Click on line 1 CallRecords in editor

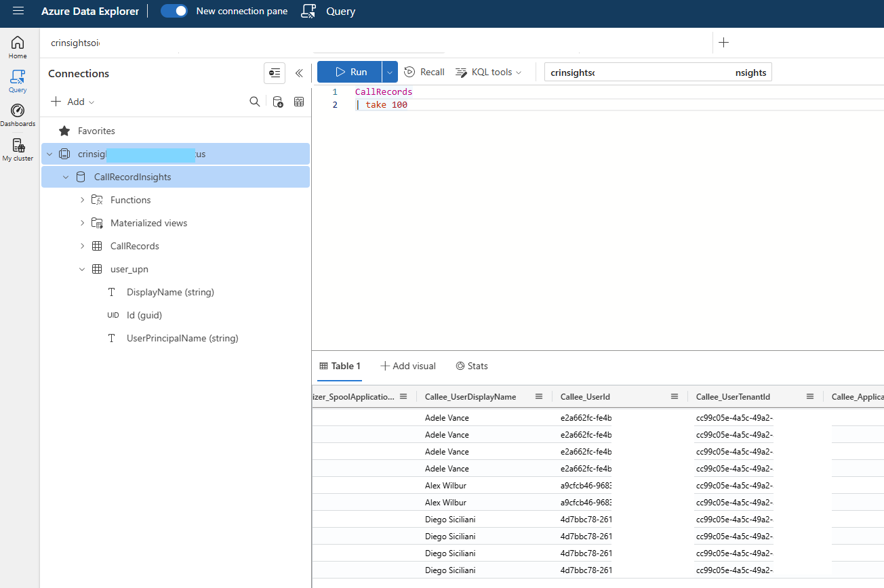click(x=383, y=91)
